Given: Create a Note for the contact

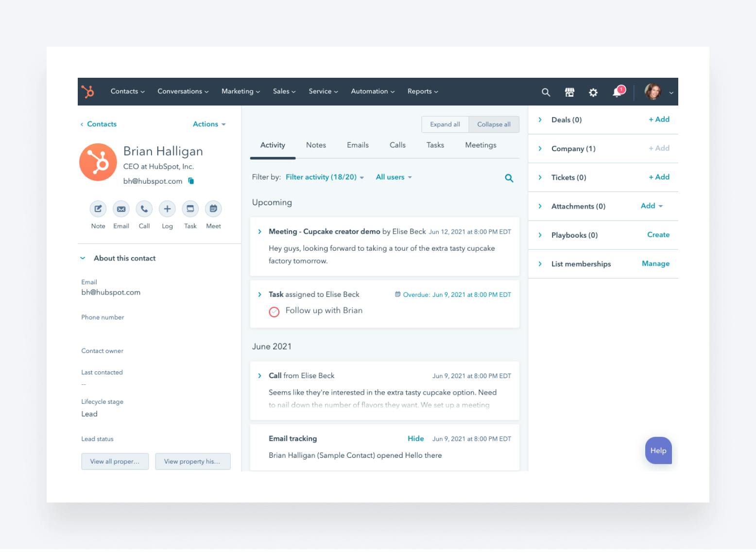Looking at the screenshot, I should click(x=98, y=209).
